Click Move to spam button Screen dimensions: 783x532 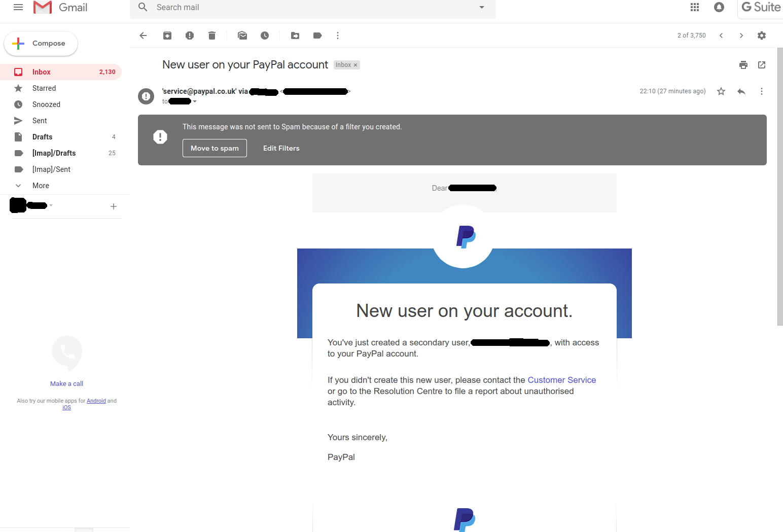click(x=215, y=148)
